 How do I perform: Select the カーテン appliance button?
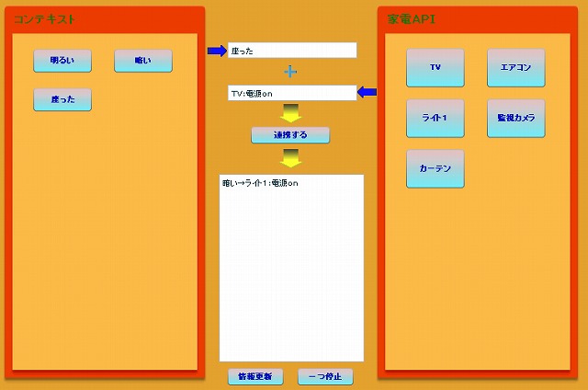click(435, 168)
